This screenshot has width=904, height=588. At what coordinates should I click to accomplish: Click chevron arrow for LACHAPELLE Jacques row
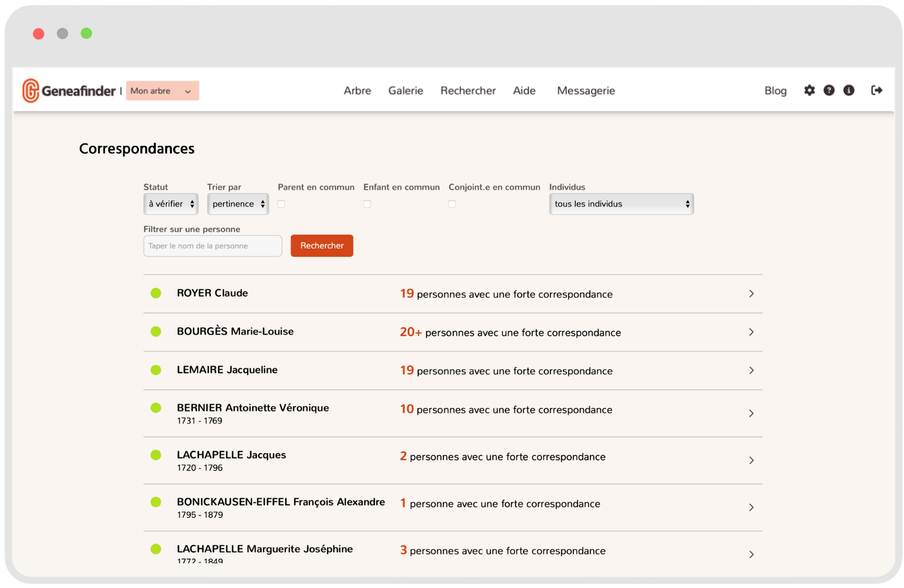click(x=751, y=460)
